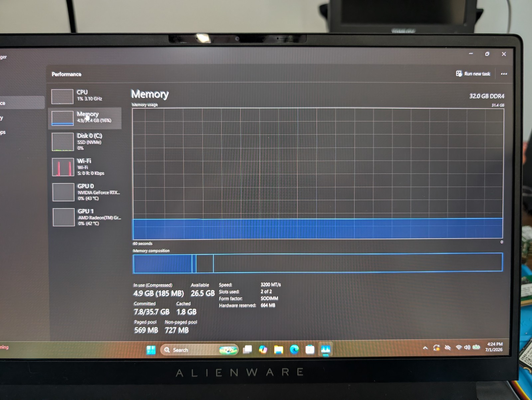
Task: Open Microsoft Store from taskbar
Action: [x=310, y=350]
